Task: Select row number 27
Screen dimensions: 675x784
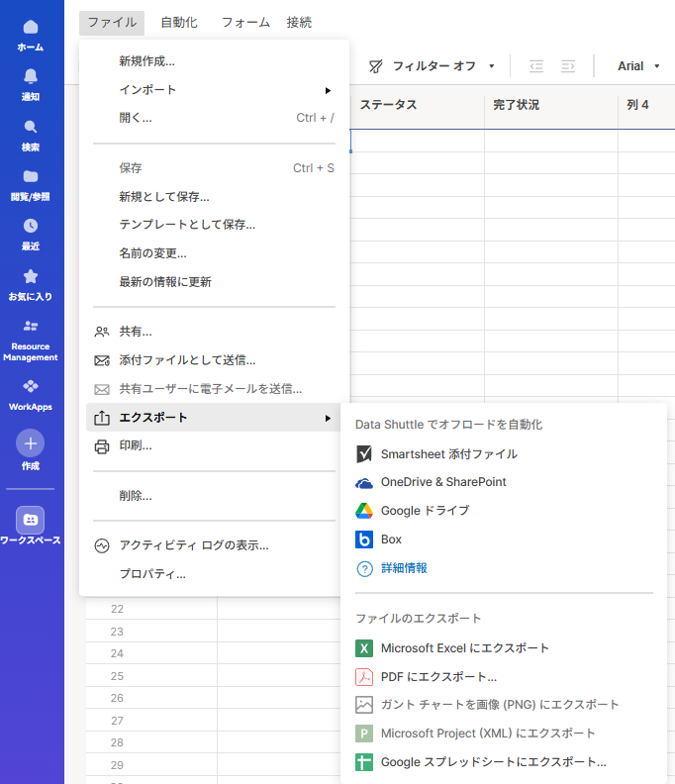Action: pyautogui.click(x=117, y=721)
